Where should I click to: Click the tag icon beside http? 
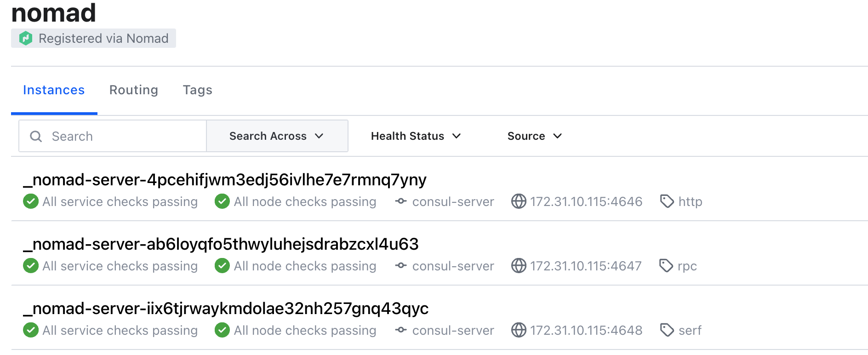pyautogui.click(x=667, y=201)
